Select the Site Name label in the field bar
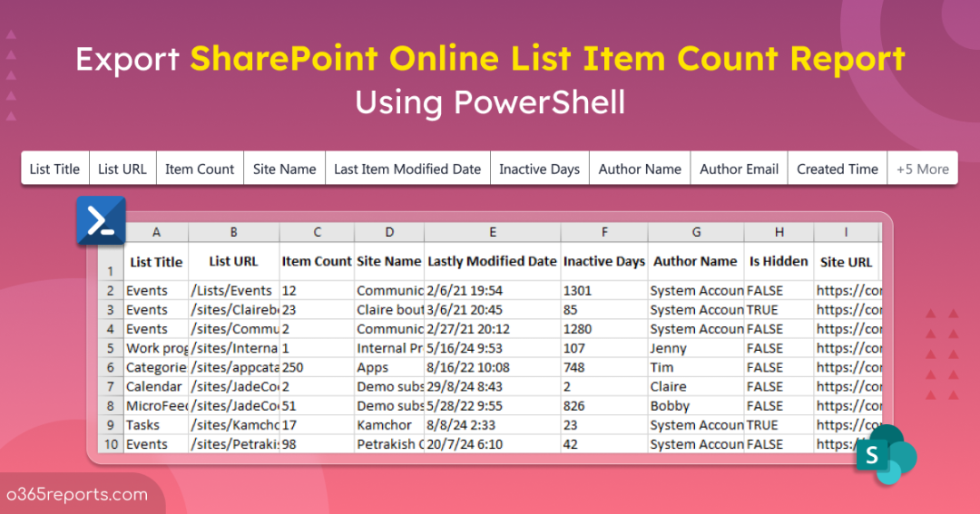Viewport: 980px width, 514px height. (284, 169)
